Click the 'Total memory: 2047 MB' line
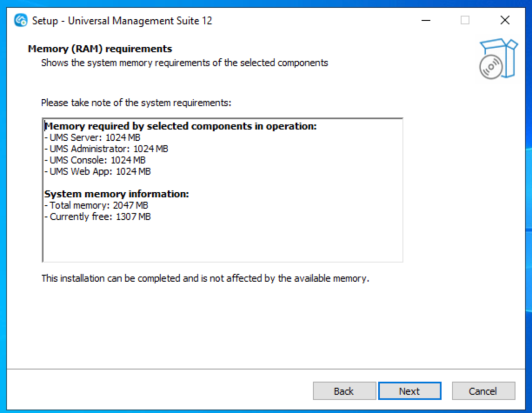The image size is (532, 413). coord(97,206)
